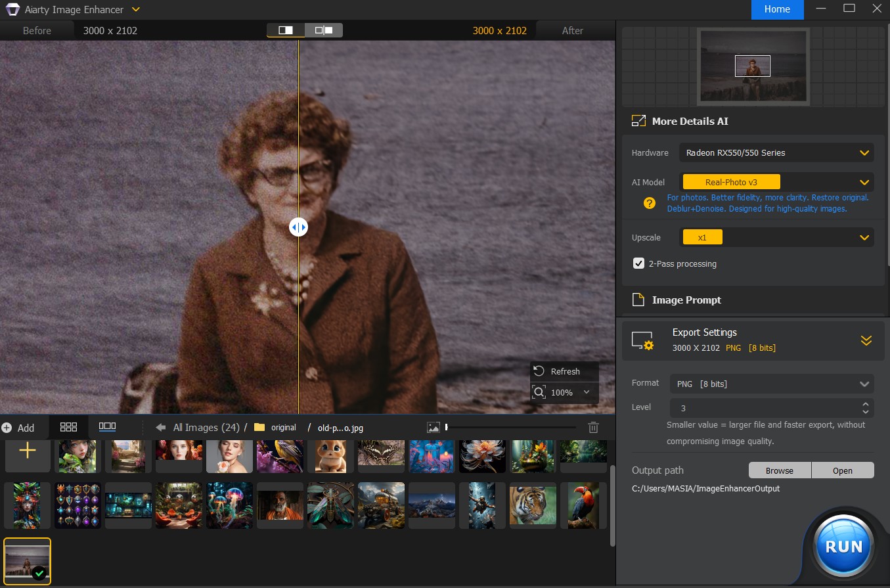Select the butterfly thumbnail
This screenshot has width=890, height=588.
381,457
